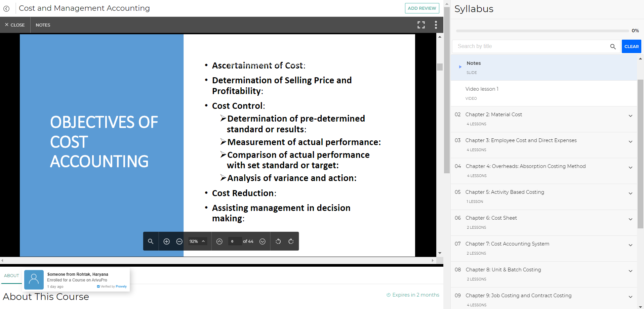Screen dimensions: 644x309
Task: Close the slide viewer with CLOSE
Action: 15,25
